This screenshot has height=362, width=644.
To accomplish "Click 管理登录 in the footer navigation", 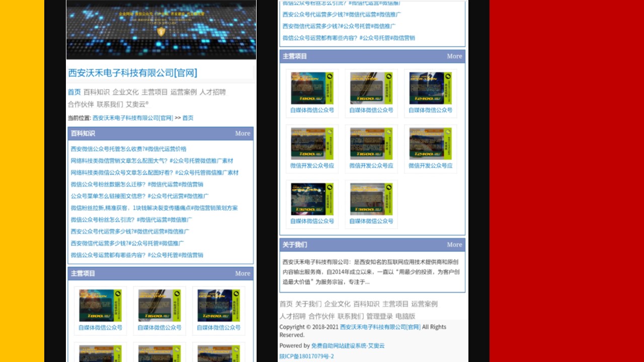I will (379, 316).
